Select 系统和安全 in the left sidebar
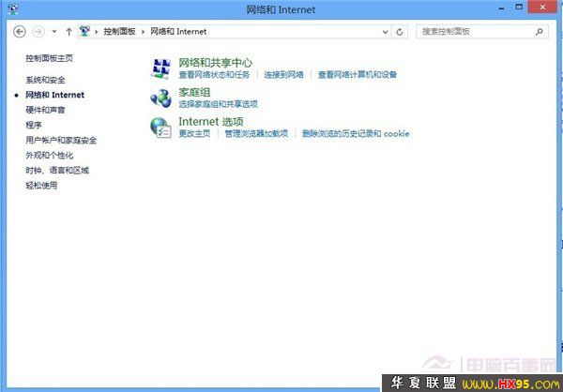The image size is (563, 392). (x=46, y=80)
